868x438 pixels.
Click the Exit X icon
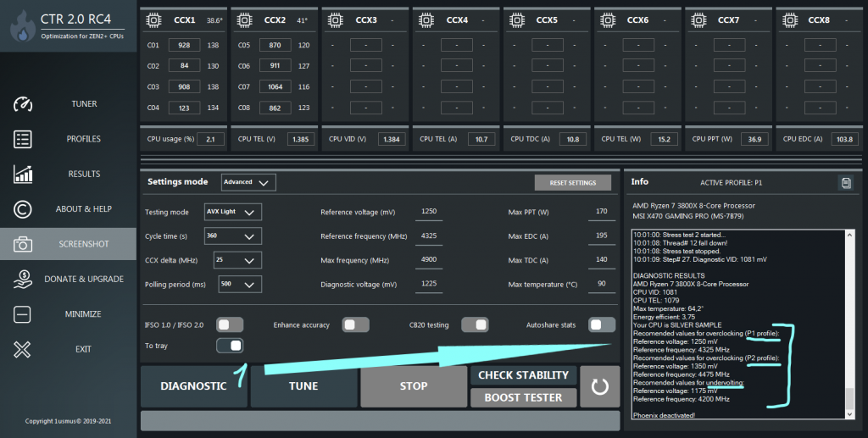(x=23, y=349)
